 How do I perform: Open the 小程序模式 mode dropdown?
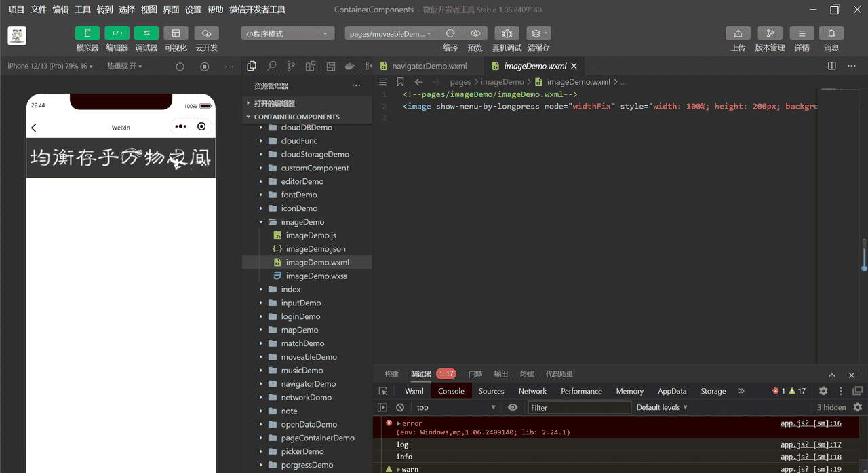pyautogui.click(x=288, y=33)
